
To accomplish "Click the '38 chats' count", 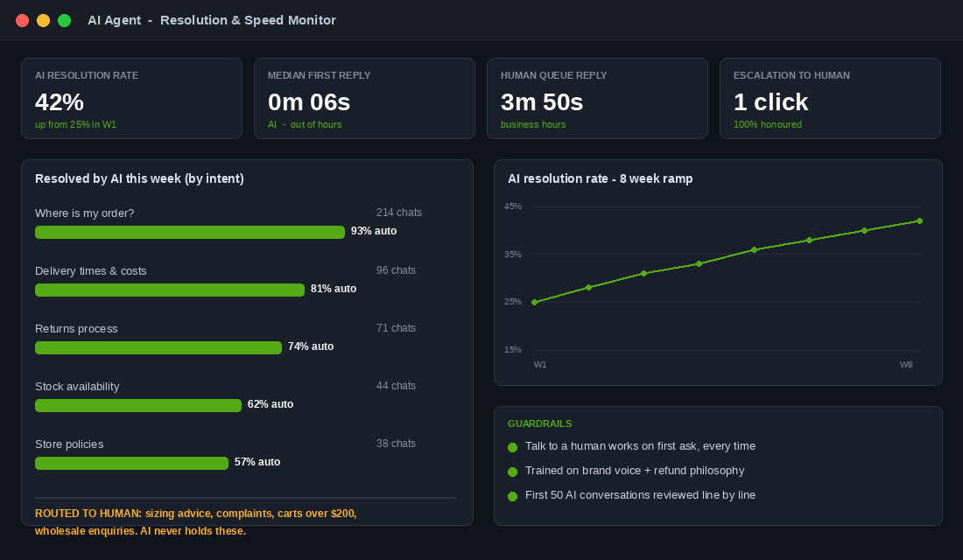I will click(396, 444).
